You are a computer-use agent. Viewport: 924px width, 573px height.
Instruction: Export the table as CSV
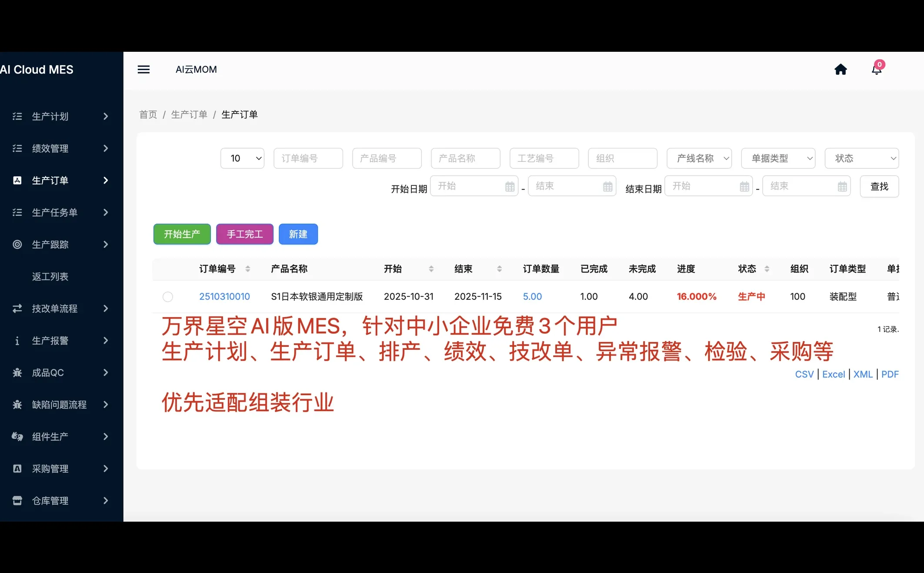[804, 374]
